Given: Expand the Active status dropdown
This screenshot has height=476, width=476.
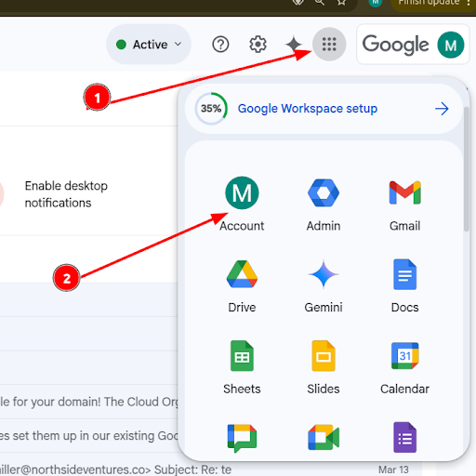Looking at the screenshot, I should [149, 45].
